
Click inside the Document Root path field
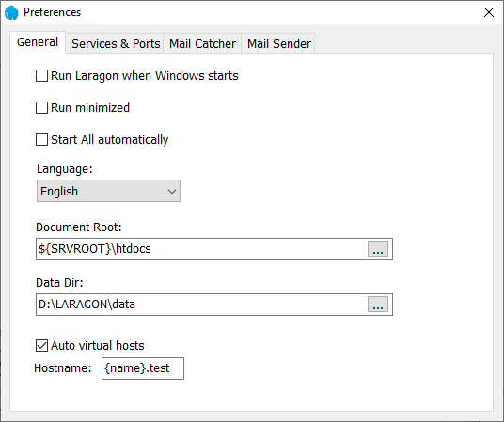pos(202,249)
